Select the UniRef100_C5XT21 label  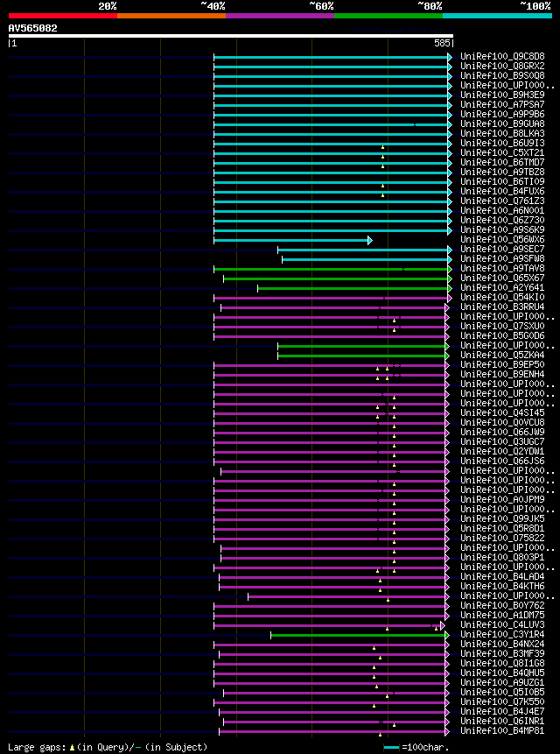tap(502, 152)
